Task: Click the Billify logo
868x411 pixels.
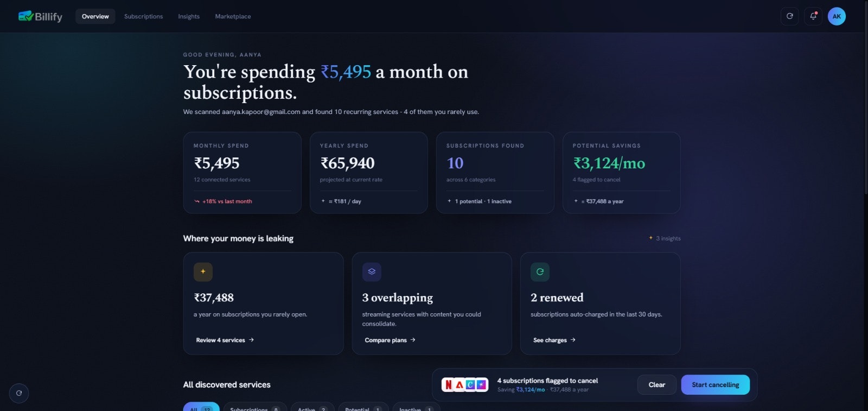Action: (40, 16)
